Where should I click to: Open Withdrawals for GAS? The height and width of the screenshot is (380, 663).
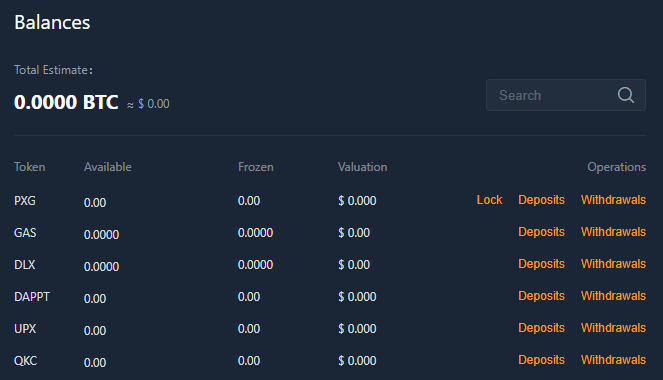pos(613,232)
